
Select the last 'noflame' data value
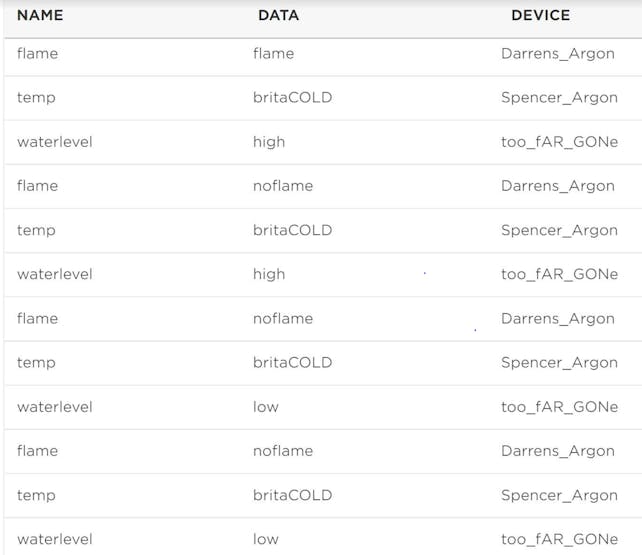[x=283, y=451]
